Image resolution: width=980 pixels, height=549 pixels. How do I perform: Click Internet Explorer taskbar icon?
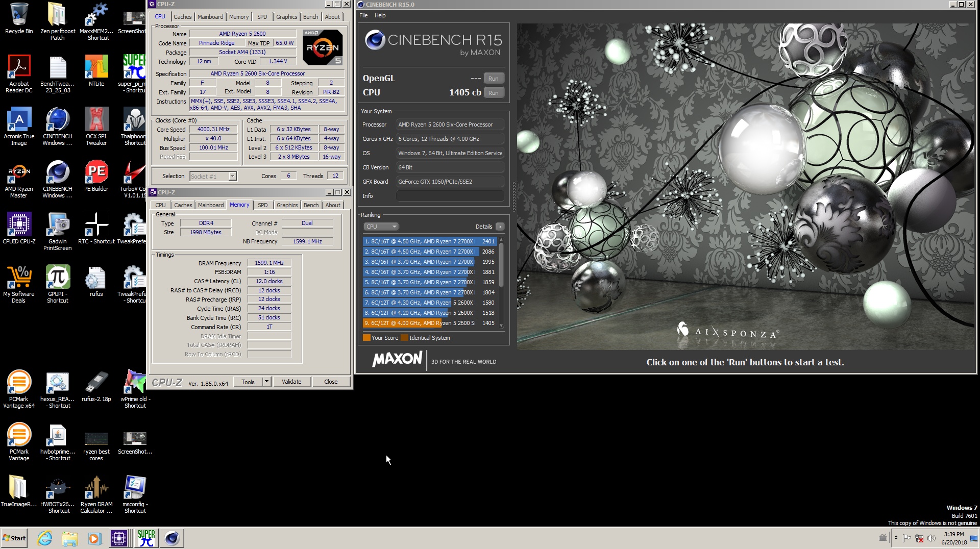(45, 538)
